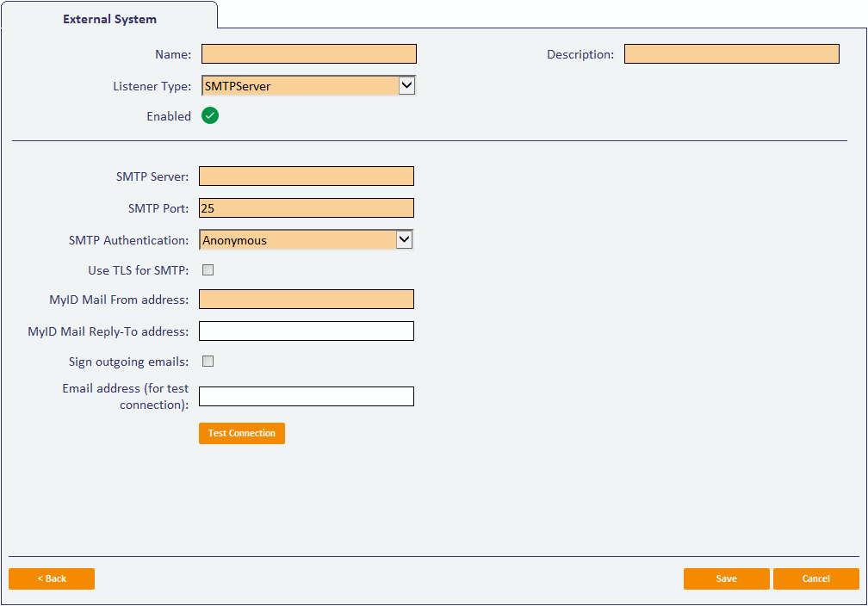The height and width of the screenshot is (606, 868).
Task: Click into the Description field
Action: click(731, 54)
